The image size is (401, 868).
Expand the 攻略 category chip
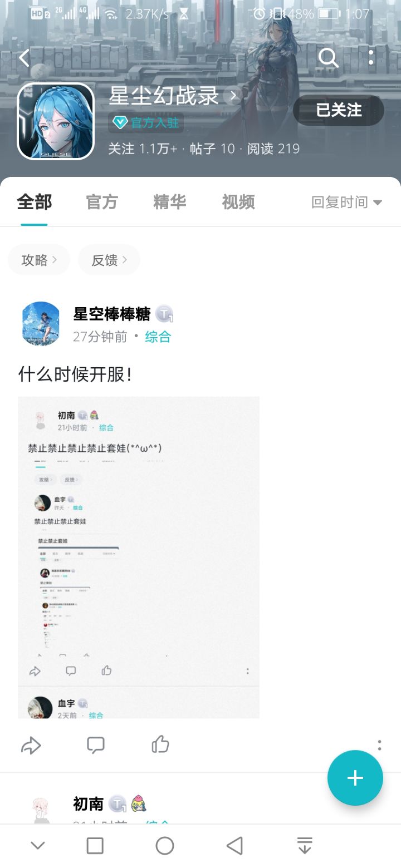pyautogui.click(x=39, y=260)
